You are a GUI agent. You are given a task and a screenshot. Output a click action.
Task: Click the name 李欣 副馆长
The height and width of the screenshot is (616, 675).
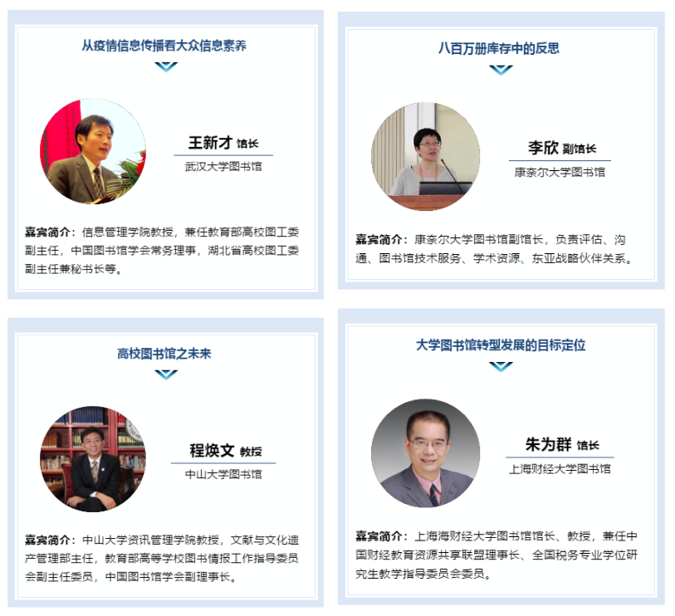tap(562, 148)
